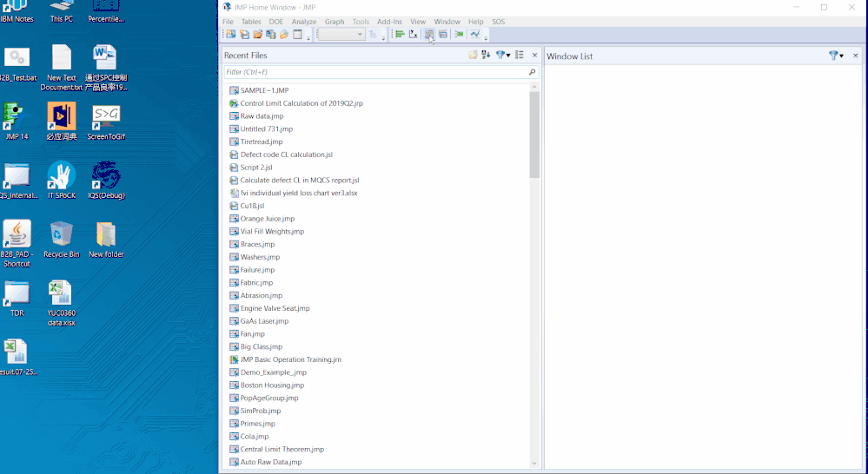Click the Open Database toolbar icon
Image resolution: width=868 pixels, height=474 pixels.
[271, 35]
